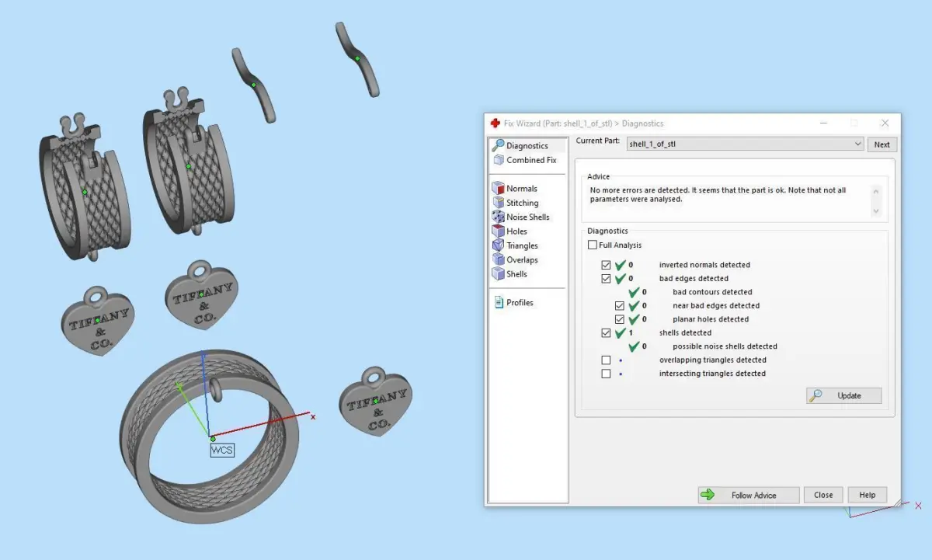This screenshot has height=560, width=932.
Task: Select the Holes fix icon
Action: click(x=498, y=231)
